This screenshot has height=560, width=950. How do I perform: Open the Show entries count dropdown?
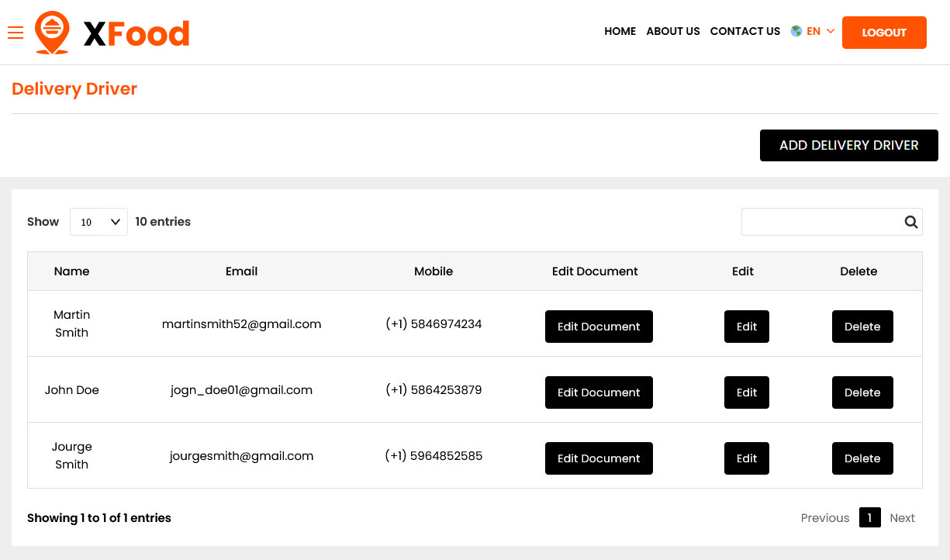coord(98,222)
